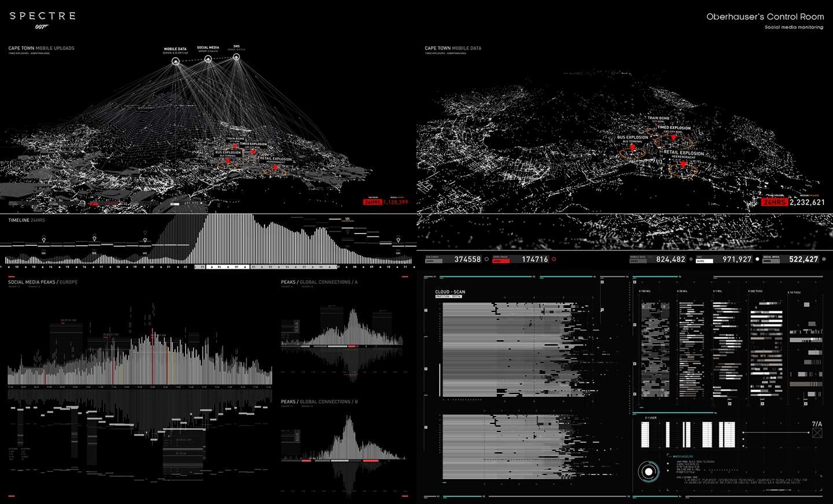Screen dimensions: 833x504
Task: Switch to PEAKS / GLOBAL CONNECTIONS / A tab
Action: pos(319,281)
